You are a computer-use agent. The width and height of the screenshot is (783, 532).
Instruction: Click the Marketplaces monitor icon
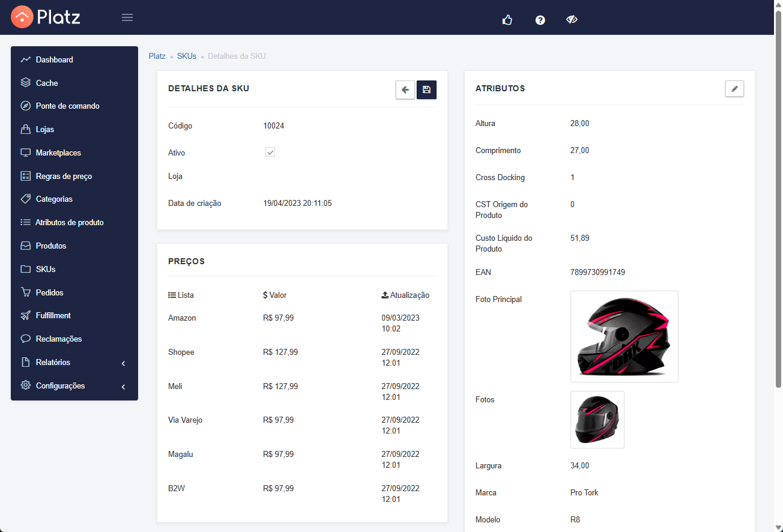click(25, 153)
